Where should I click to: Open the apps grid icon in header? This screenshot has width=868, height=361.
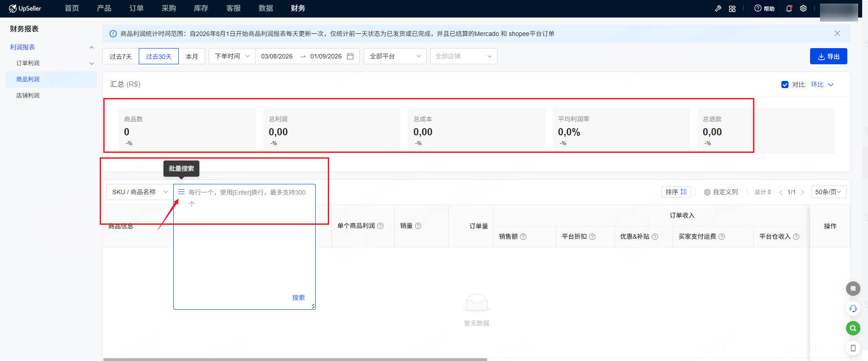(732, 9)
